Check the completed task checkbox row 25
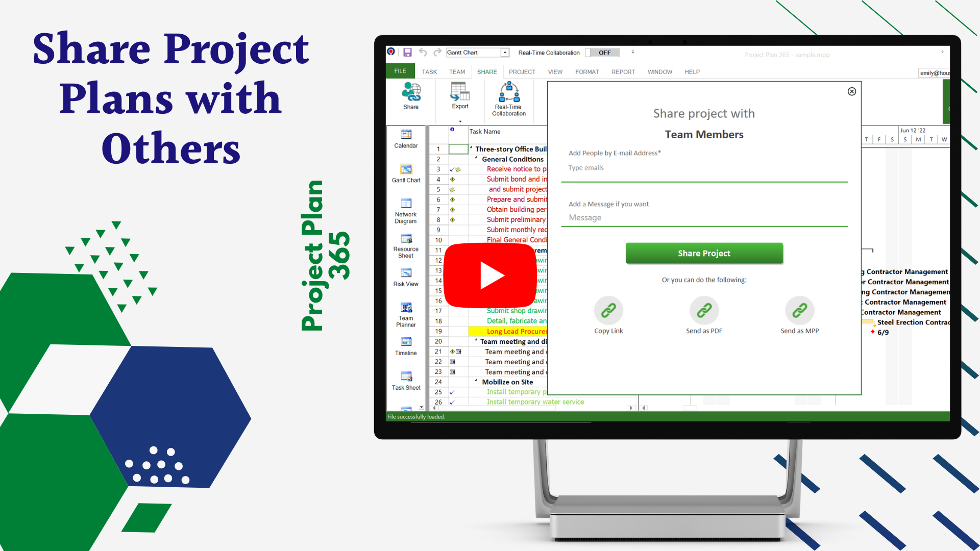 pos(452,391)
